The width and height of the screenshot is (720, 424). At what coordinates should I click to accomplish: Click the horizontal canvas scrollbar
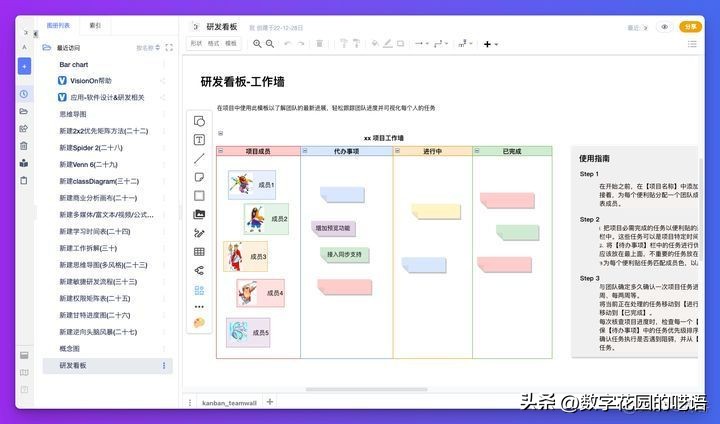tap(366, 390)
